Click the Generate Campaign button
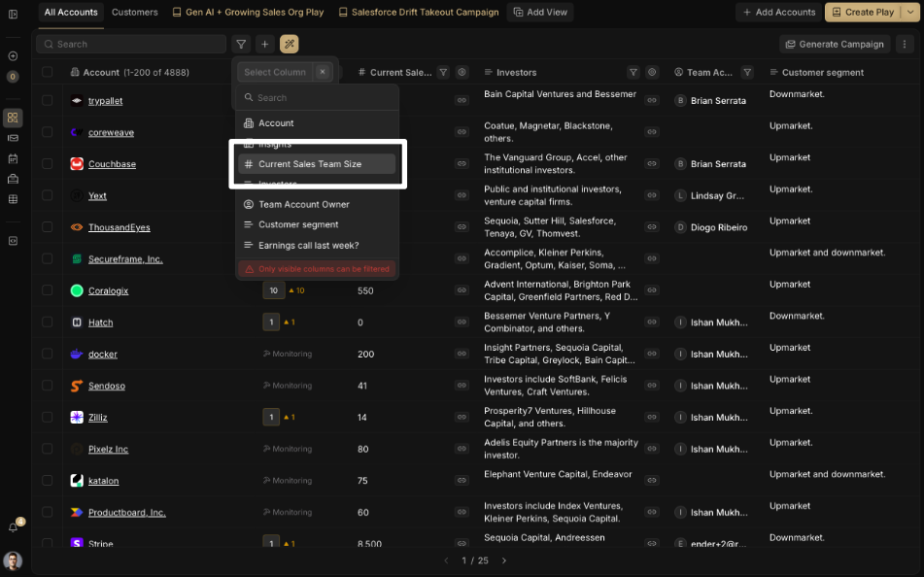The image size is (924, 577). [835, 44]
